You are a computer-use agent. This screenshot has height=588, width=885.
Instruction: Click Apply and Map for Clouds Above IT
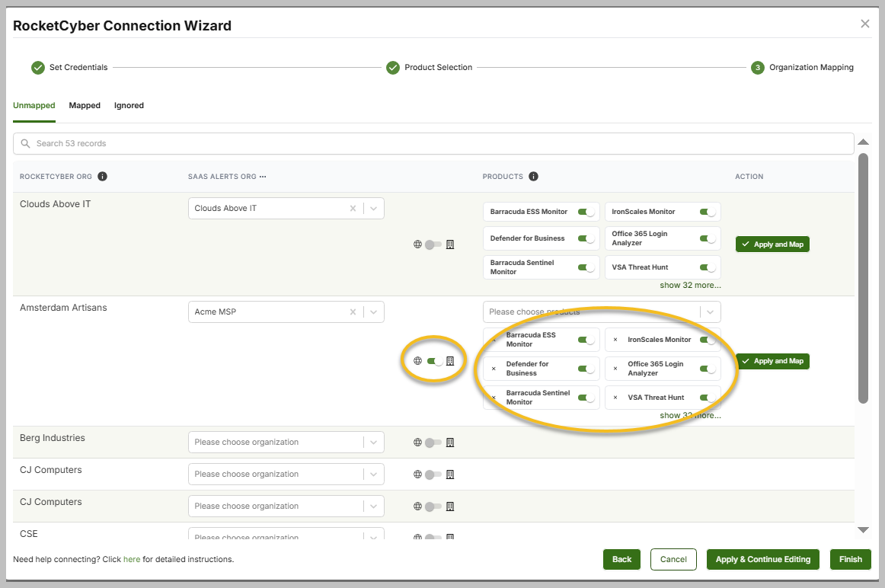click(772, 244)
